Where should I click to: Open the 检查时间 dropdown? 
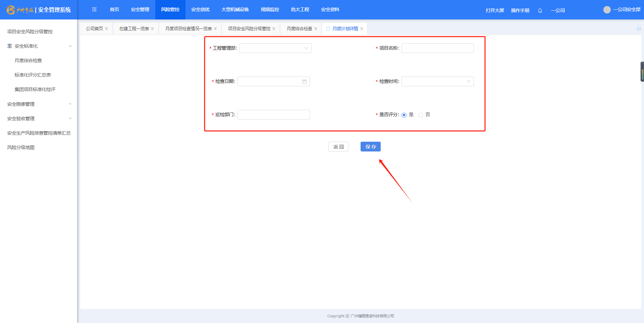(x=437, y=82)
